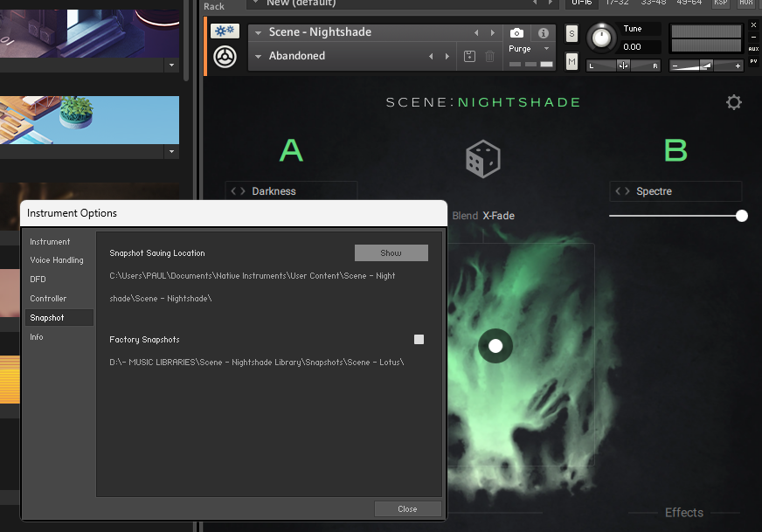Open the Effects section
Screen dimensions: 762x532
tap(683, 513)
